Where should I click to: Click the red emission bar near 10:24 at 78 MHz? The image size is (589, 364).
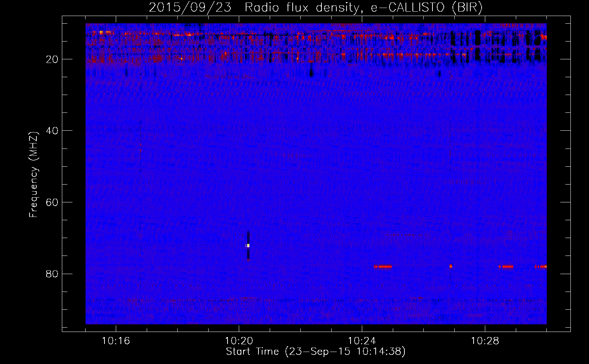(383, 267)
